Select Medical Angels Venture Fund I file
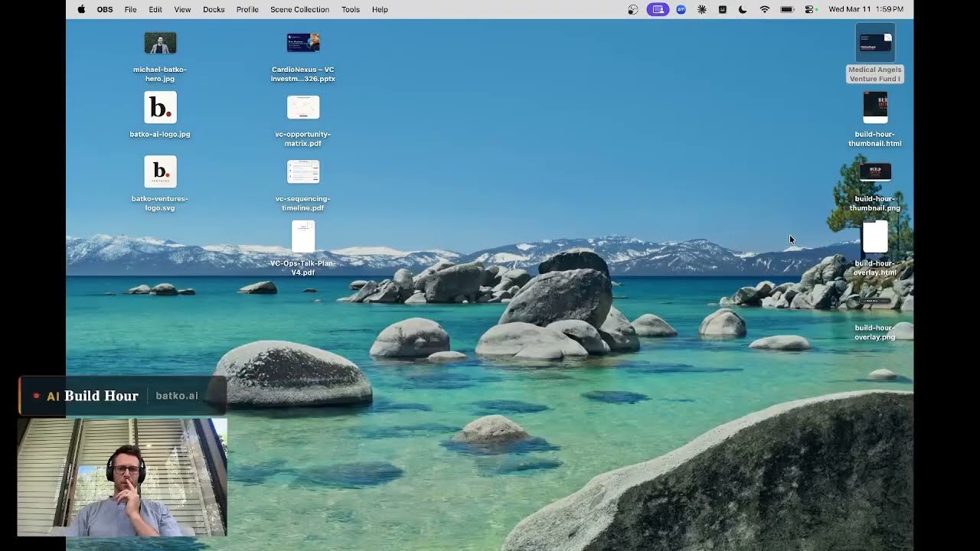This screenshot has width=980, height=551. pyautogui.click(x=875, y=43)
